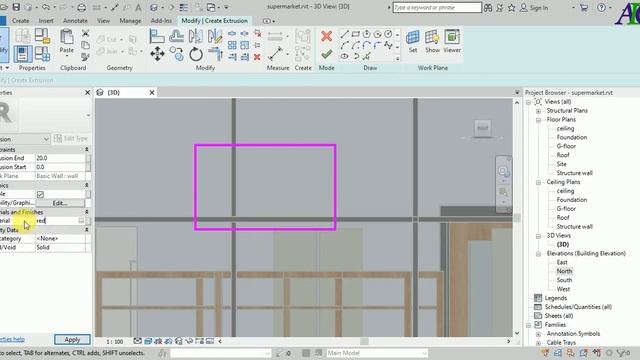Cancel edit mode with the red X

[x=327, y=36]
